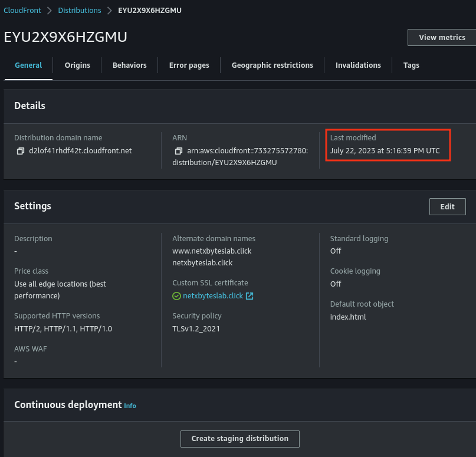
Task: Switch to the Tags tab
Action: coord(411,65)
